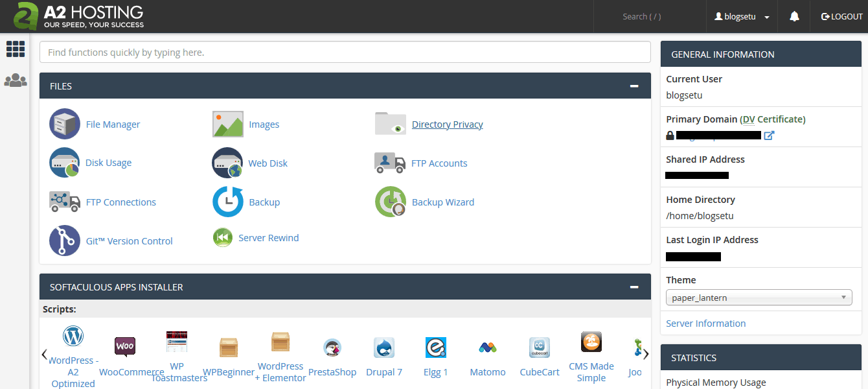Collapse the Softaculous Apps Installer section
The image size is (868, 389).
coord(634,287)
